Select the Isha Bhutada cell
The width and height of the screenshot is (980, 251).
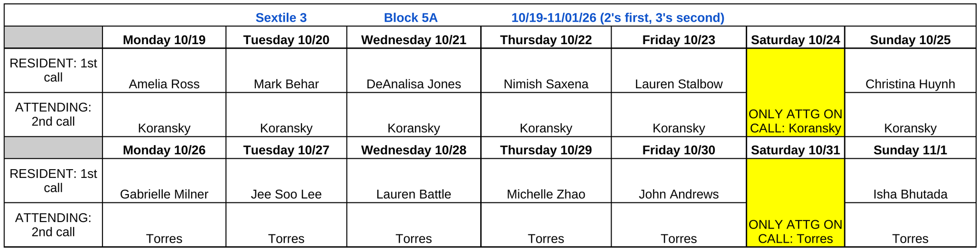[x=910, y=180]
